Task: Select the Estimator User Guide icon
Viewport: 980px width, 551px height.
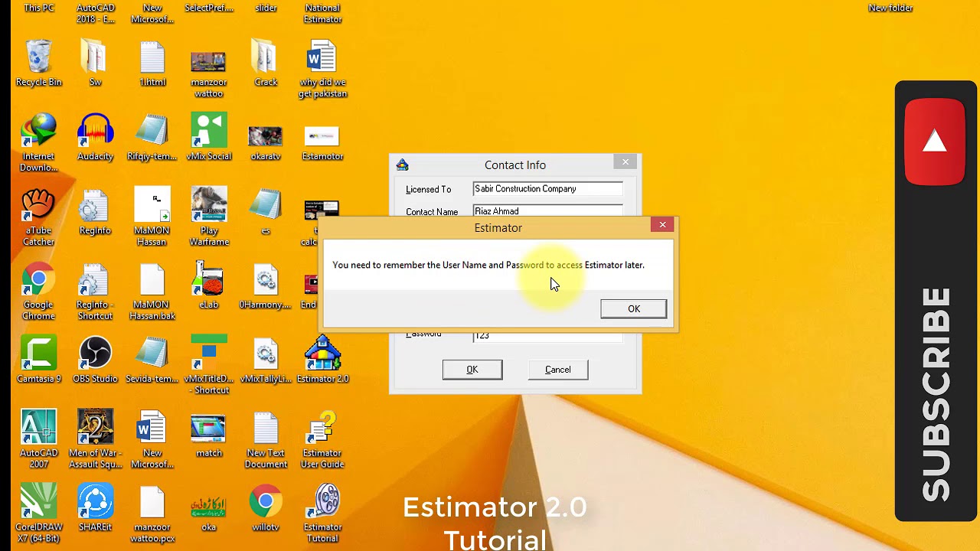Action: tap(322, 429)
